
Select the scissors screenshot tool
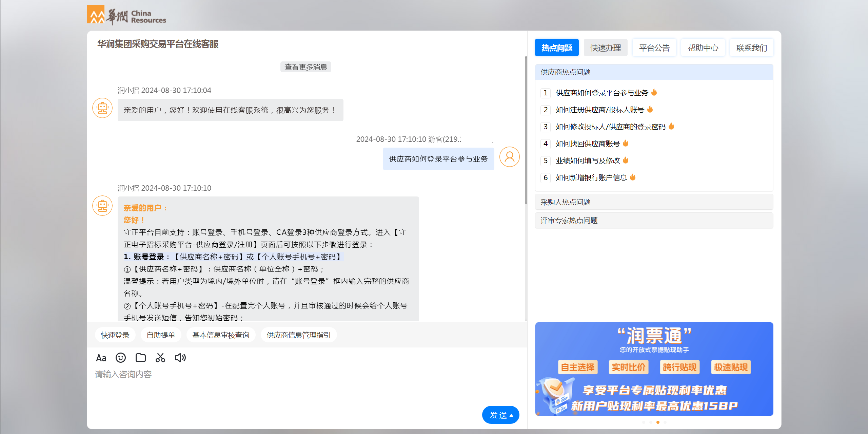(x=160, y=358)
